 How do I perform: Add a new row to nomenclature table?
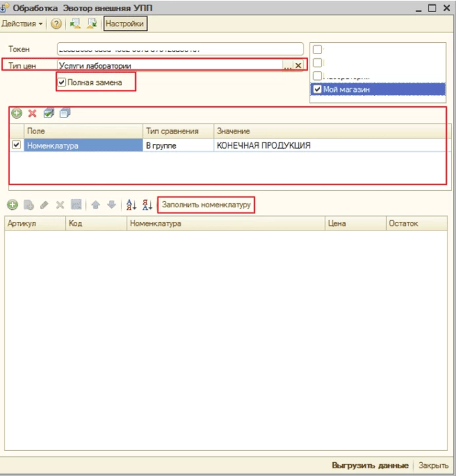12,205
